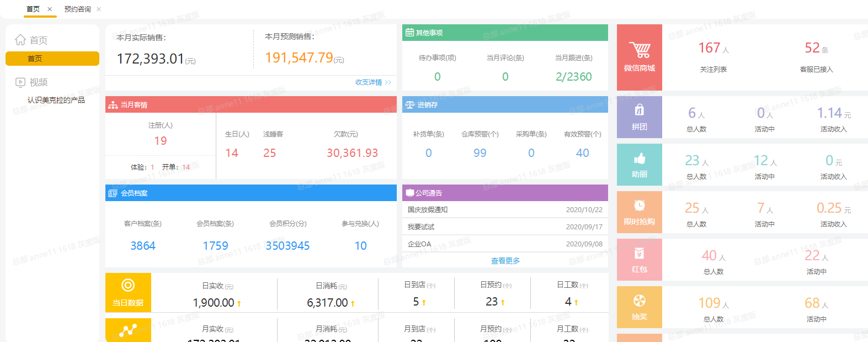Click the 抽奖 lottery wheel tile
Viewport: 868px width, 342px height.
click(x=639, y=307)
